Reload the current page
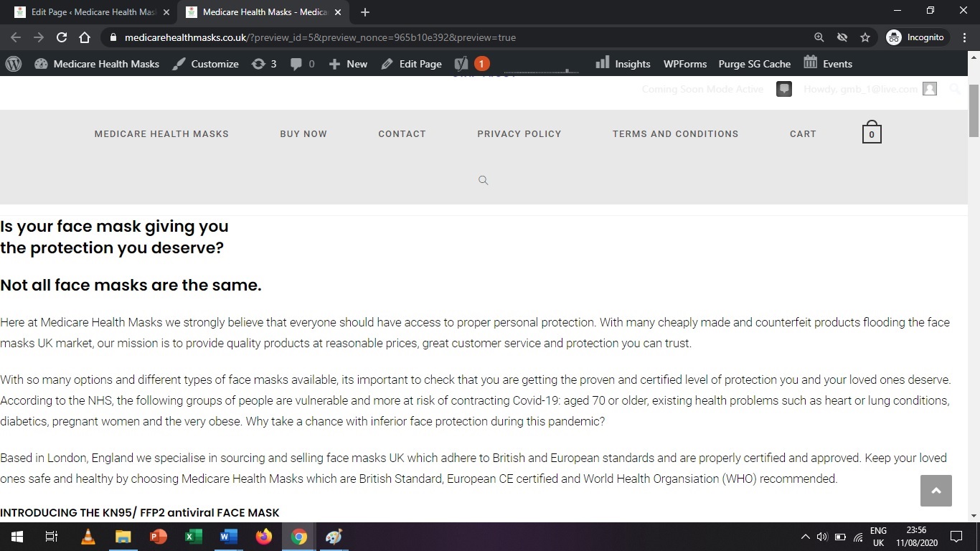Viewport: 980px width, 551px height. [62, 37]
